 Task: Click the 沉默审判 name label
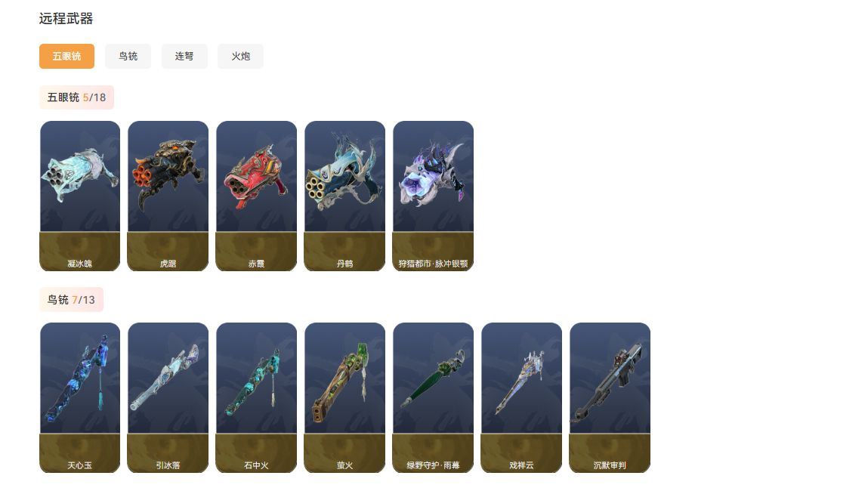[610, 465]
